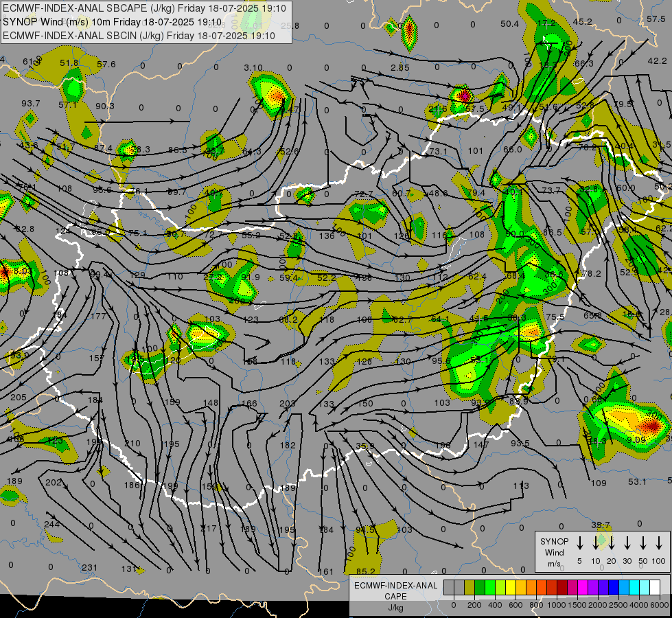The width and height of the screenshot is (672, 618).
Task: Click the map value '91.9'
Action: tap(251, 277)
